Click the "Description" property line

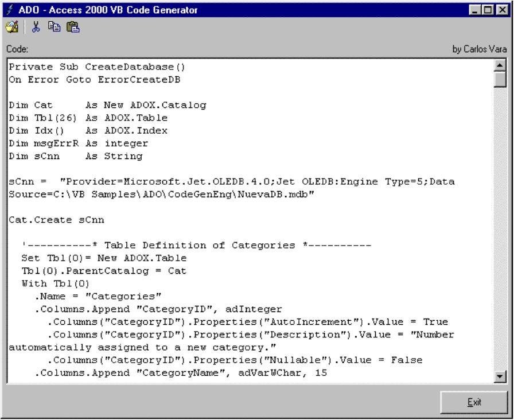[x=251, y=335]
